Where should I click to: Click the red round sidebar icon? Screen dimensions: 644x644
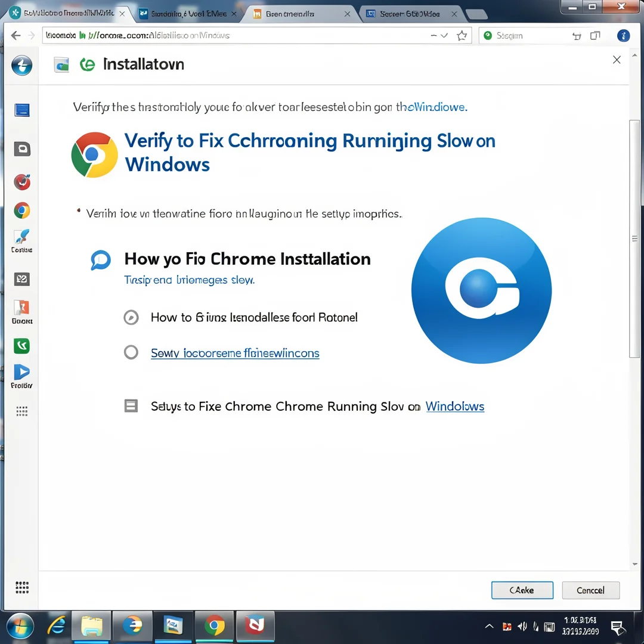[x=22, y=181]
